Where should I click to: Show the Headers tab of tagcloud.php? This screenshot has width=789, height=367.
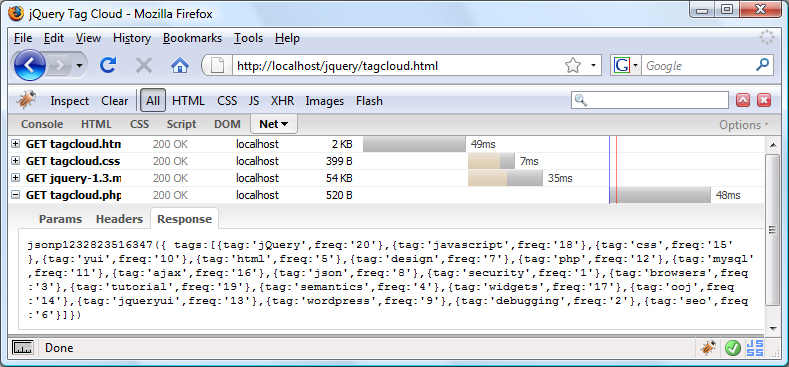[120, 219]
